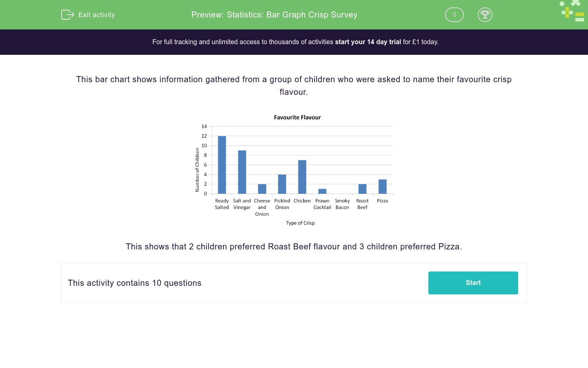Open the trophy achievements icon
Screen dimensions: 588x368
click(485, 15)
